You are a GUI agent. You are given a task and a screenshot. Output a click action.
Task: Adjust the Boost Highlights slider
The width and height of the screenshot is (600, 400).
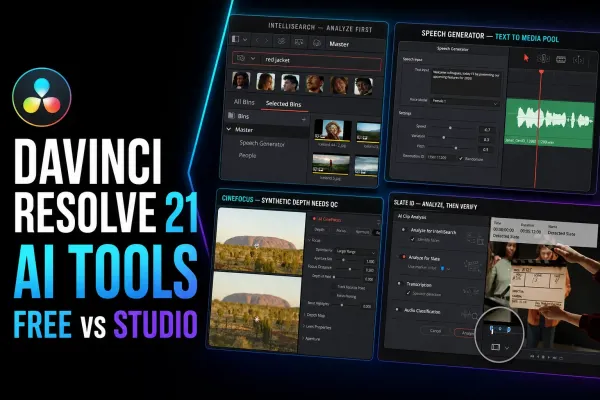[342, 305]
